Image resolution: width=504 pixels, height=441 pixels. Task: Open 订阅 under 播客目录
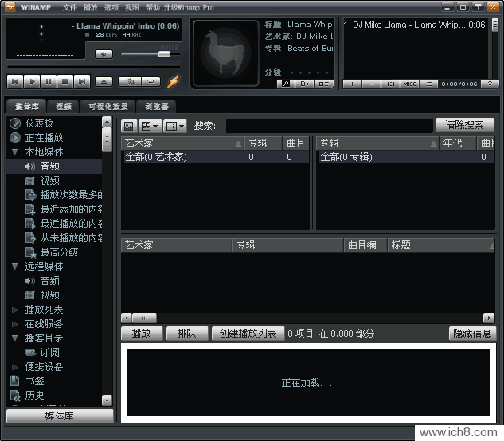click(49, 353)
